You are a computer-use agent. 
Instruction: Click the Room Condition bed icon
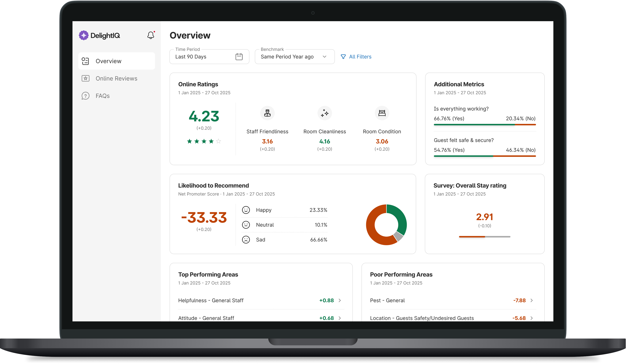[x=382, y=113]
